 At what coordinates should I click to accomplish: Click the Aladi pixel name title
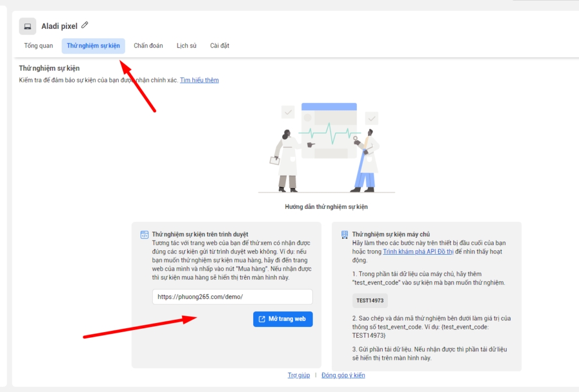point(59,26)
